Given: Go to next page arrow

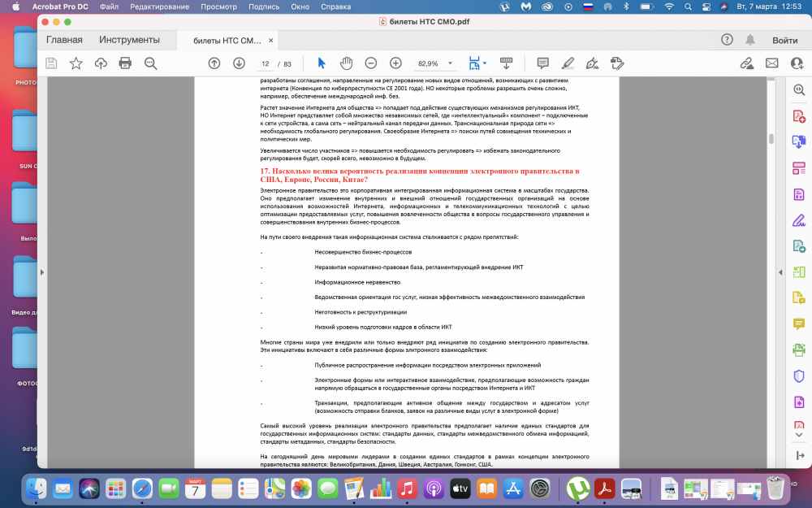Looking at the screenshot, I should click(x=239, y=63).
